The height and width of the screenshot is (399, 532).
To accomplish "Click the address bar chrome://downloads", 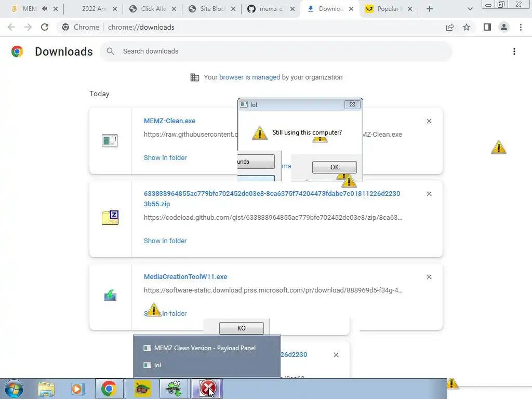I will point(141,27).
